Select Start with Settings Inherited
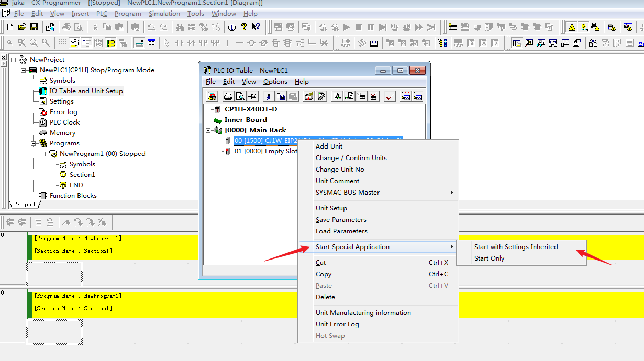Screen dimensions: 644x361 pyautogui.click(x=516, y=247)
